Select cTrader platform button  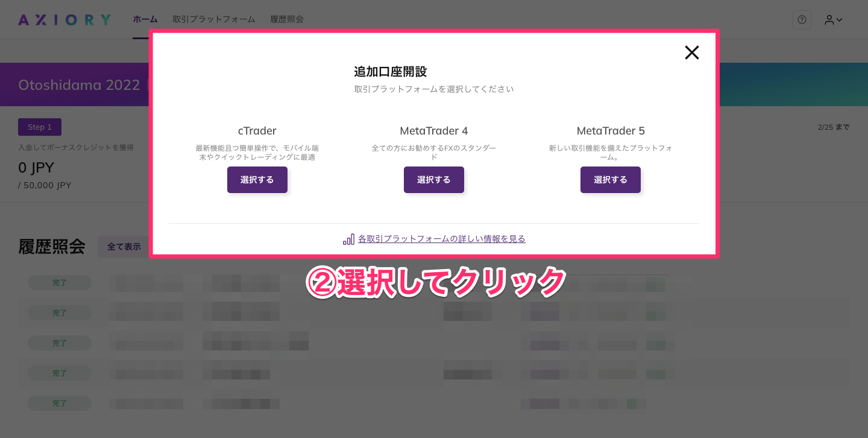coord(257,180)
